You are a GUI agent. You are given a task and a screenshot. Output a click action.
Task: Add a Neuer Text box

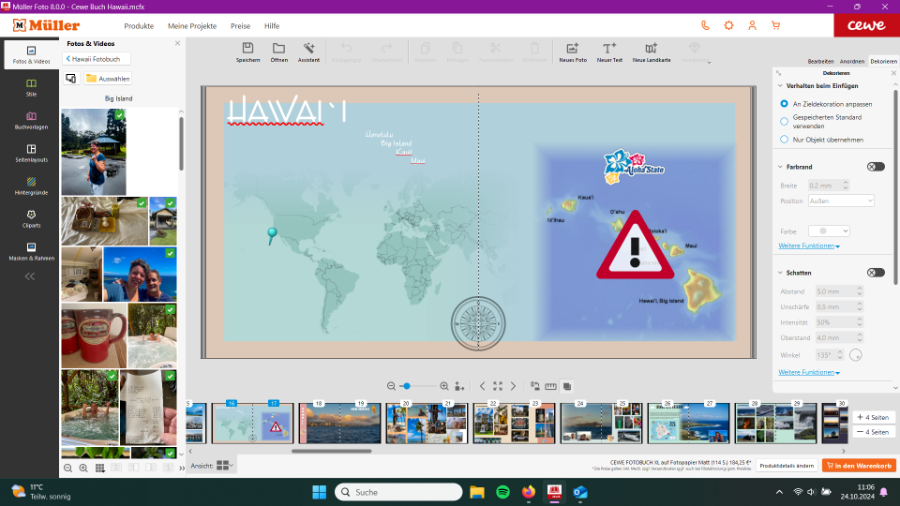click(609, 49)
